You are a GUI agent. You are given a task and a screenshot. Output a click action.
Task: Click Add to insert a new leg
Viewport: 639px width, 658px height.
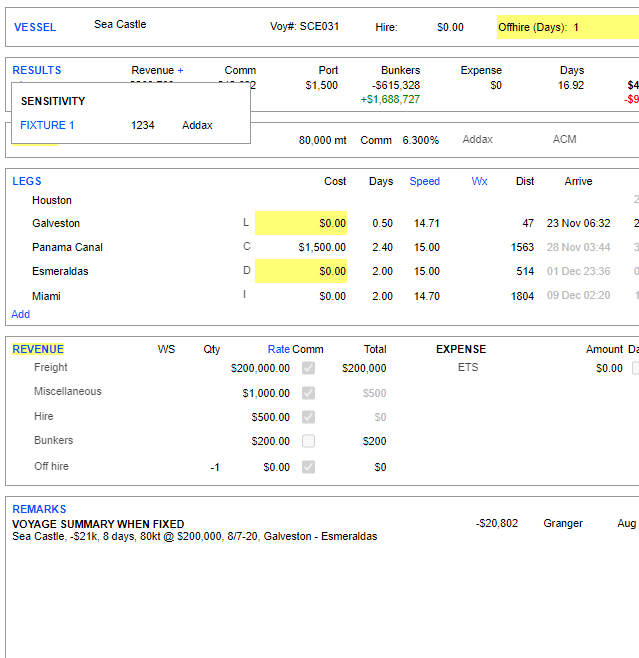(x=20, y=314)
